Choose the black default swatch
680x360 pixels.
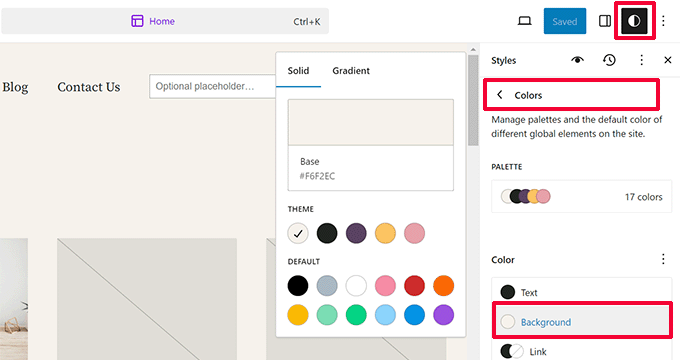tap(298, 286)
